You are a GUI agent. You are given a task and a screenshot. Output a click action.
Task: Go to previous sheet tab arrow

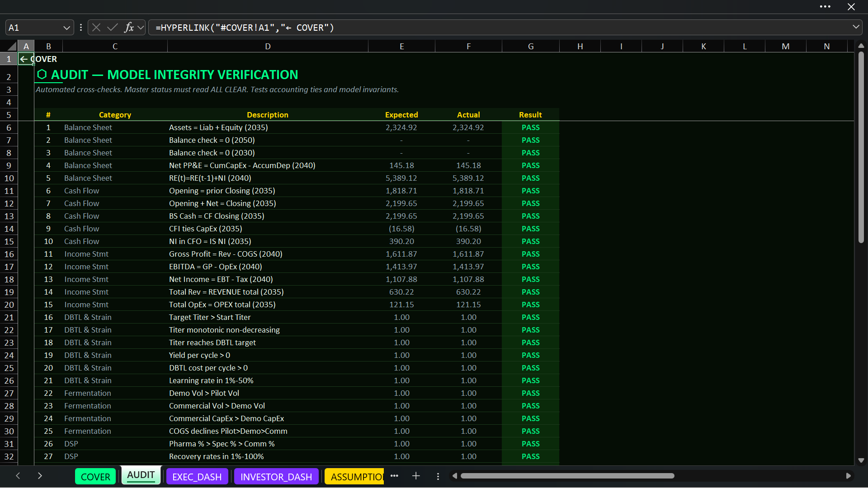[x=18, y=476]
